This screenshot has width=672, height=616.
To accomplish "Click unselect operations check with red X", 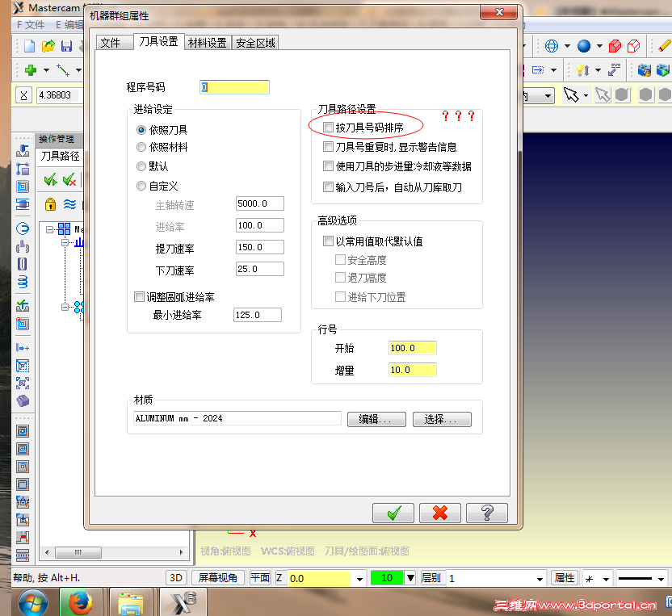I will (69, 179).
